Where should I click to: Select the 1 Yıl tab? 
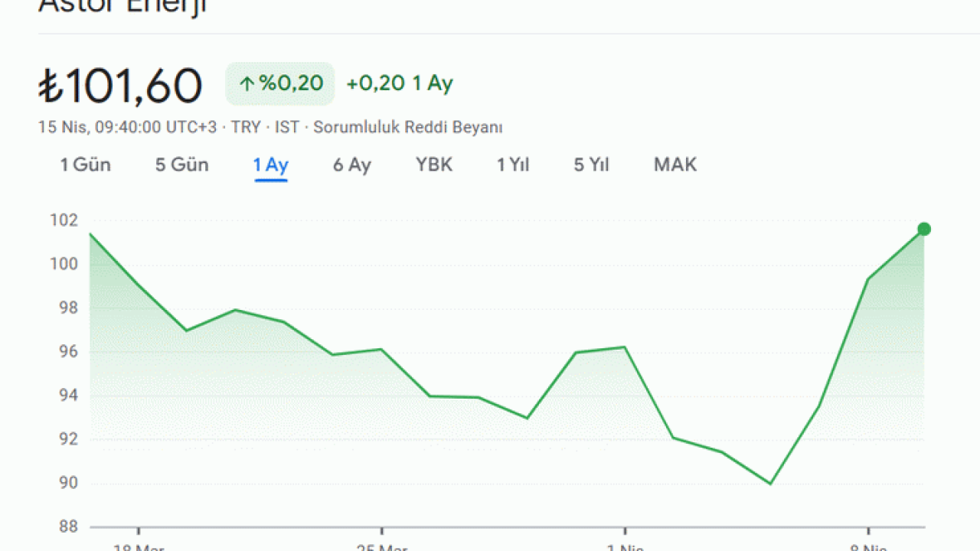coord(513,165)
